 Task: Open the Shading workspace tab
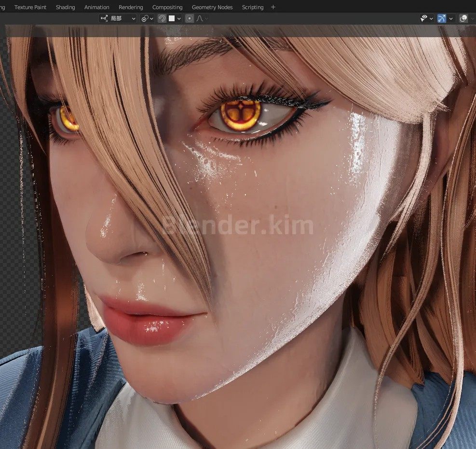click(65, 7)
